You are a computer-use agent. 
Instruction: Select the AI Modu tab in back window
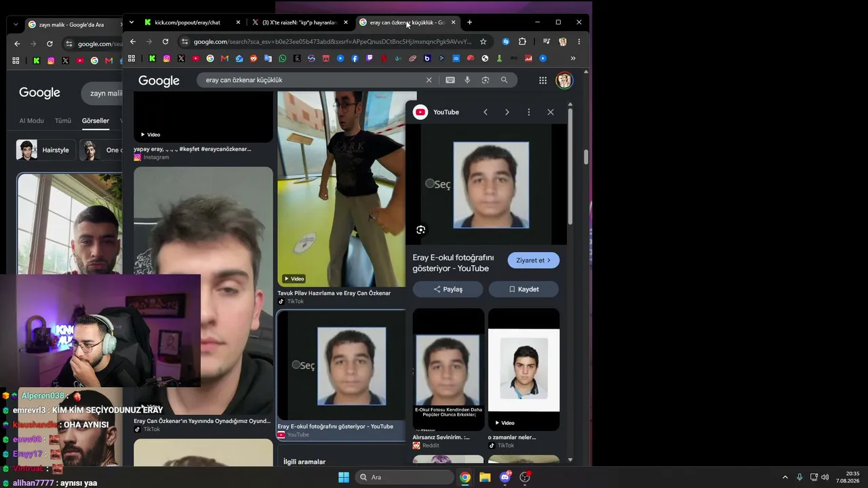pos(31,121)
